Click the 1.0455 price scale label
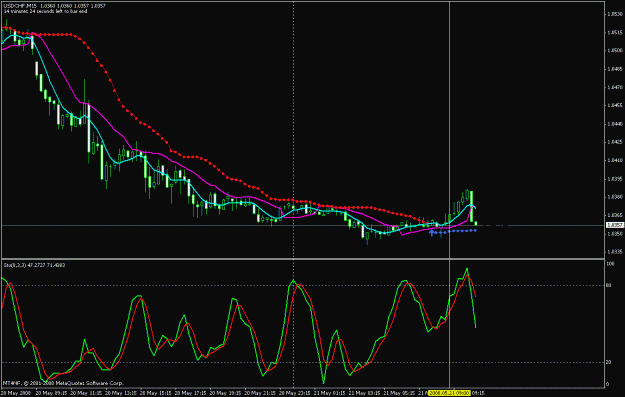Viewport: 625px width, 397px height. (615, 106)
